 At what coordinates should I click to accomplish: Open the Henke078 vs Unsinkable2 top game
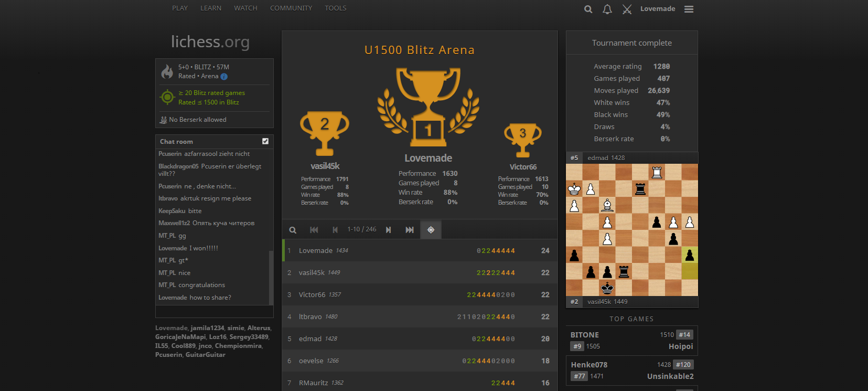[x=632, y=370]
